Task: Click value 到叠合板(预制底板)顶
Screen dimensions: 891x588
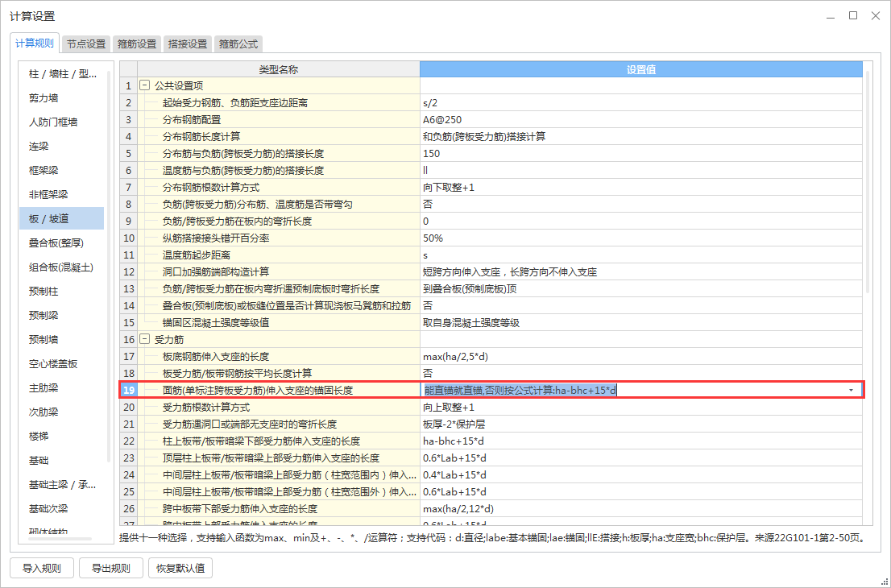Action: pos(641,289)
